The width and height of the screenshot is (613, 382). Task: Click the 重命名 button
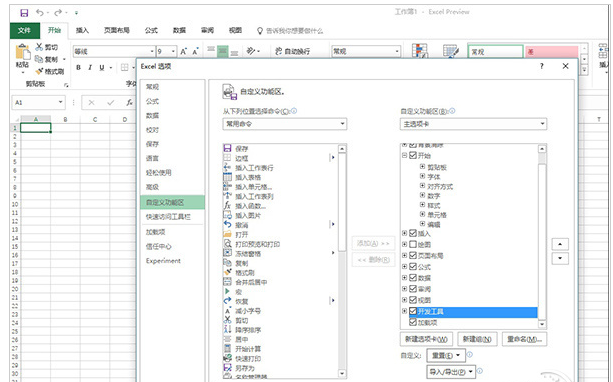(x=524, y=339)
